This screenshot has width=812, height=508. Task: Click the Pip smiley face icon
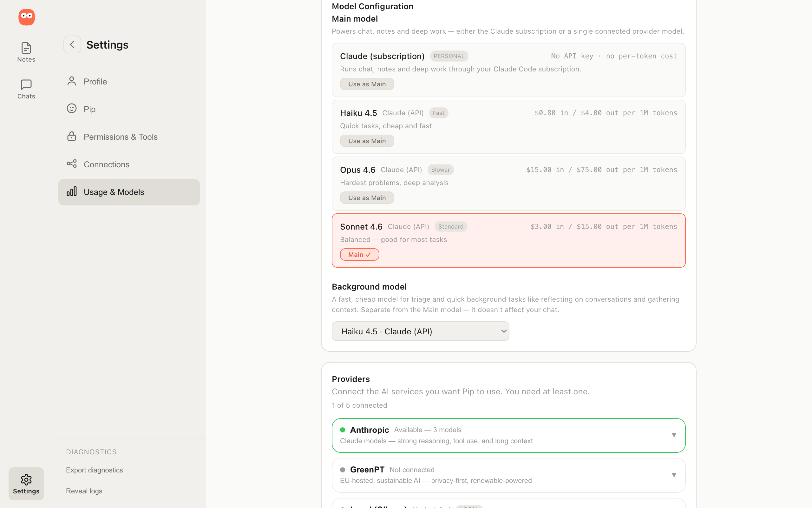71,109
